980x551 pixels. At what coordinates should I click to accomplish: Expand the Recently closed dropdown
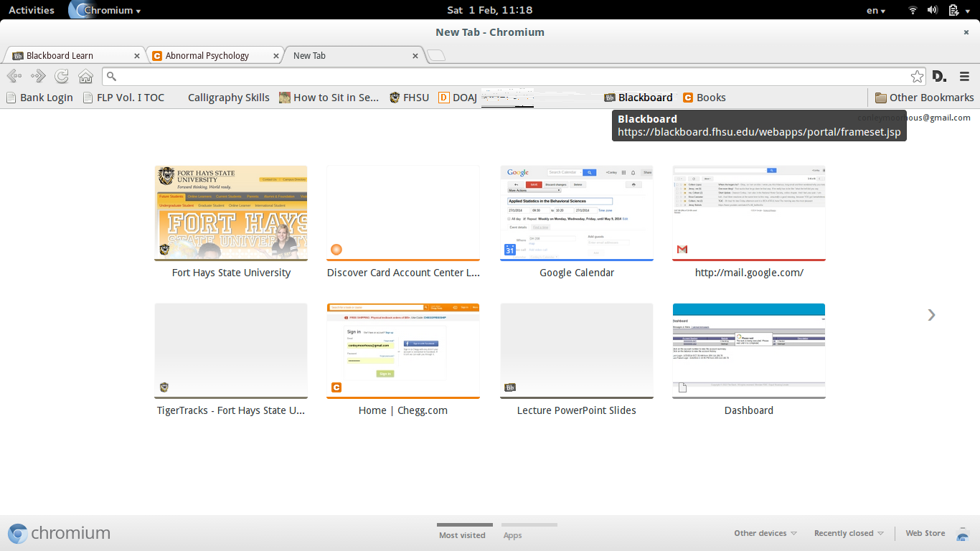848,533
